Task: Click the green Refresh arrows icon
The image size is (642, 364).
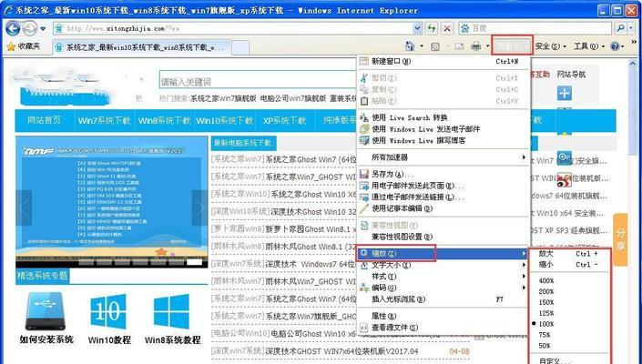Action: pos(432,28)
